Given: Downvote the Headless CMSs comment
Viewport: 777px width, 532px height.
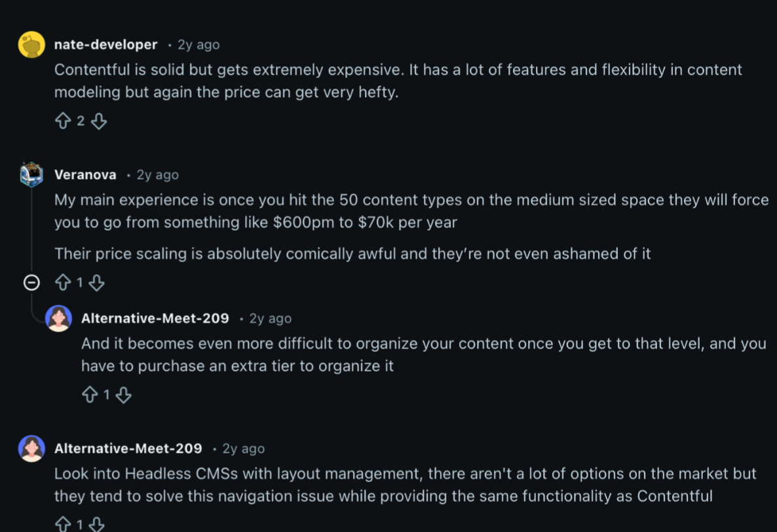Looking at the screenshot, I should tap(96, 525).
